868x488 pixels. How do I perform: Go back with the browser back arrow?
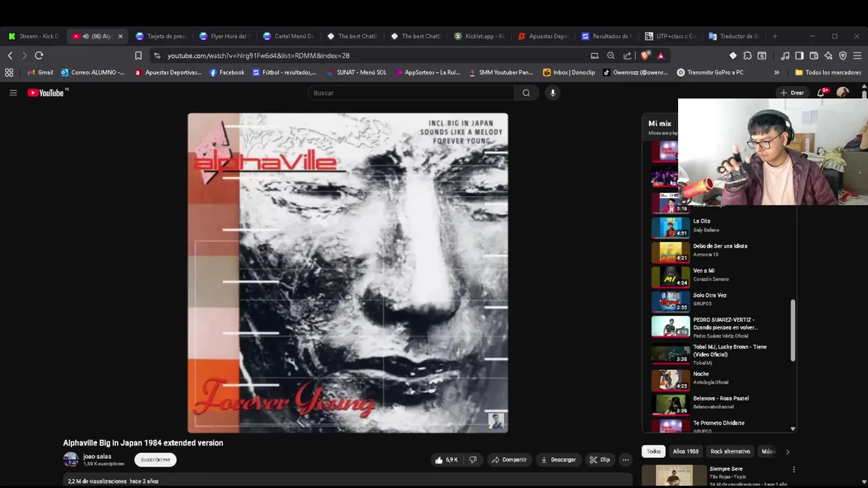tap(10, 56)
